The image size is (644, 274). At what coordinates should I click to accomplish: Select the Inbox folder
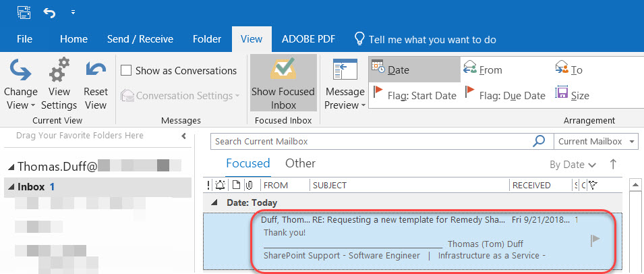click(98, 187)
